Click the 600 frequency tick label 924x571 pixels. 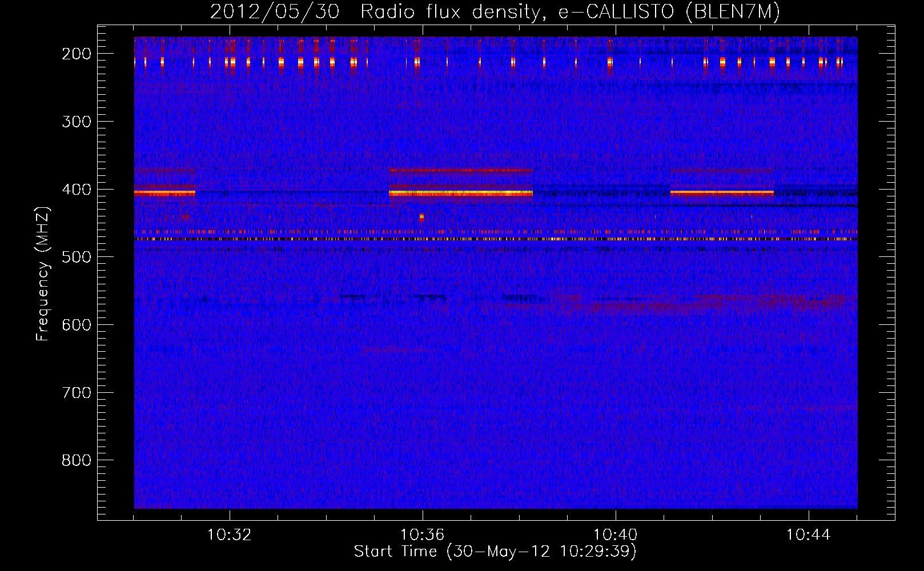[x=77, y=325]
